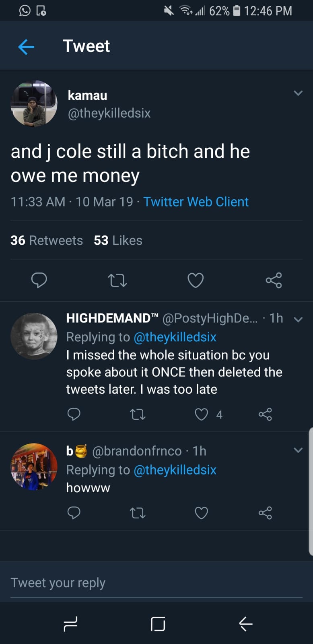View the 36 Retweets list

click(47, 240)
